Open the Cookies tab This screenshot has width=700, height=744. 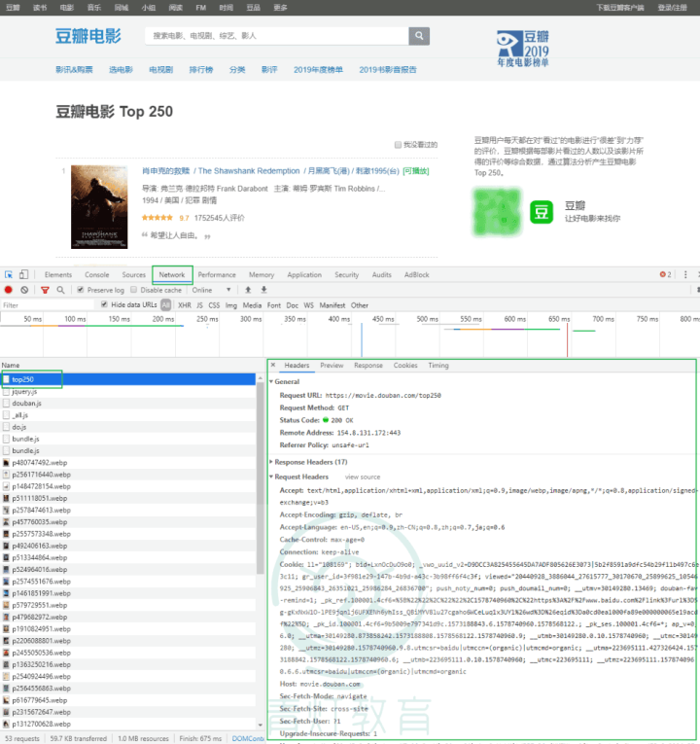(405, 366)
